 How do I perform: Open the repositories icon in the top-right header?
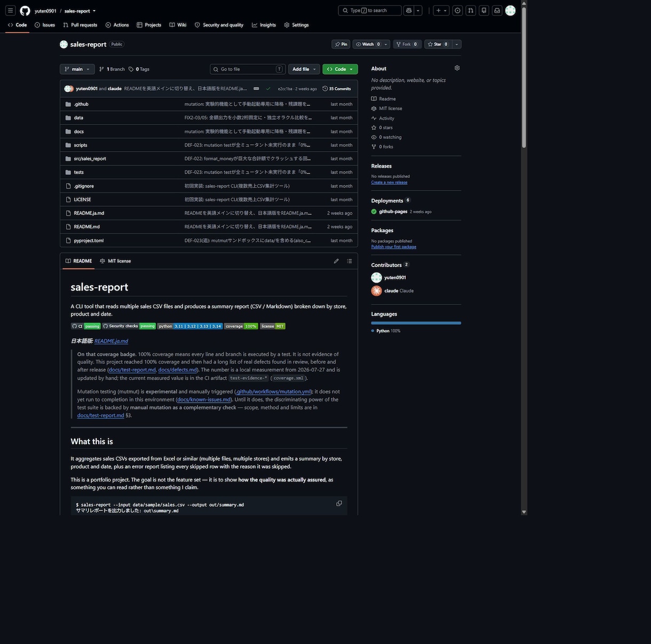484,11
